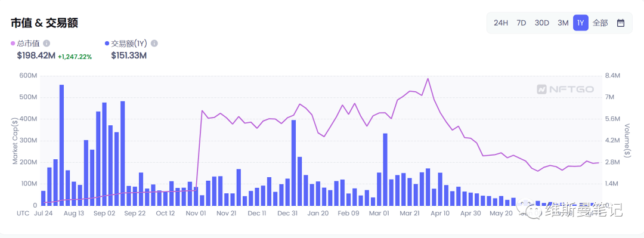The height and width of the screenshot is (238, 644).
Task: Click info icon next to 交易额(1Y)
Action: (x=154, y=43)
